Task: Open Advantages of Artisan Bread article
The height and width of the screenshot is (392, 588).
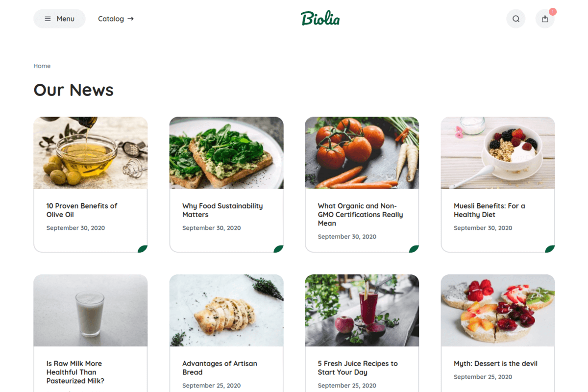Action: pyautogui.click(x=220, y=368)
